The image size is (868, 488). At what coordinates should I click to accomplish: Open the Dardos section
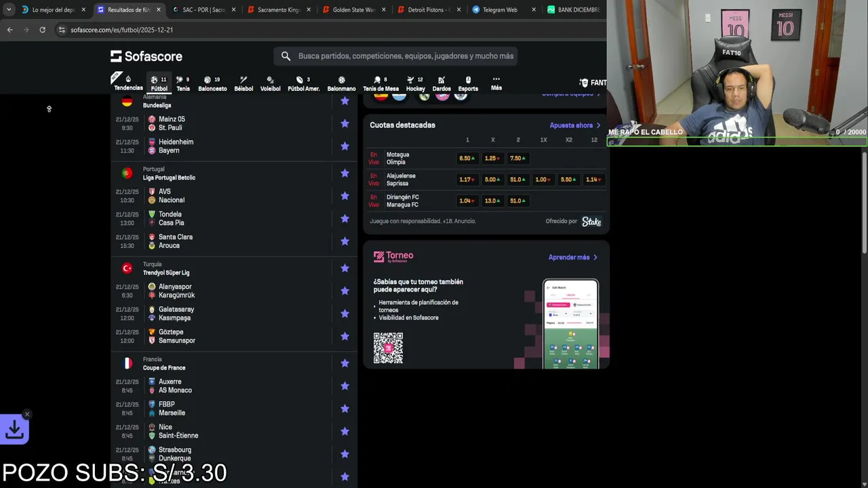click(441, 83)
